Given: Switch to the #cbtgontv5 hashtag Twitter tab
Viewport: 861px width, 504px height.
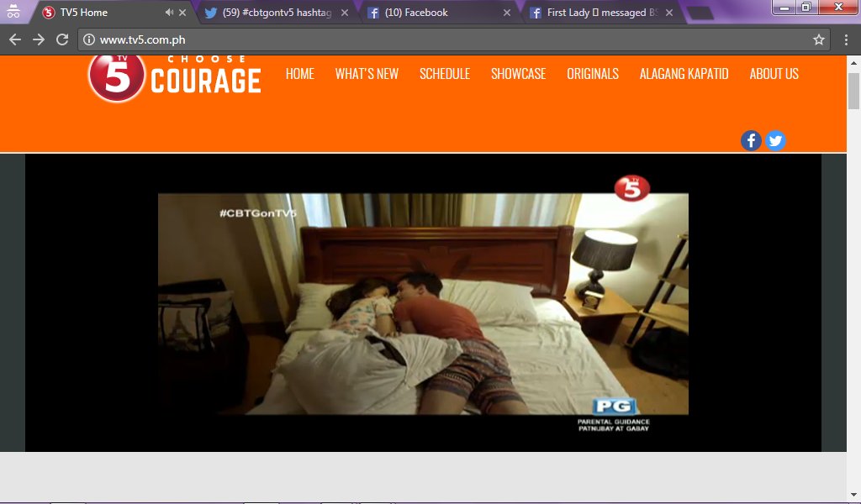Looking at the screenshot, I should point(276,12).
